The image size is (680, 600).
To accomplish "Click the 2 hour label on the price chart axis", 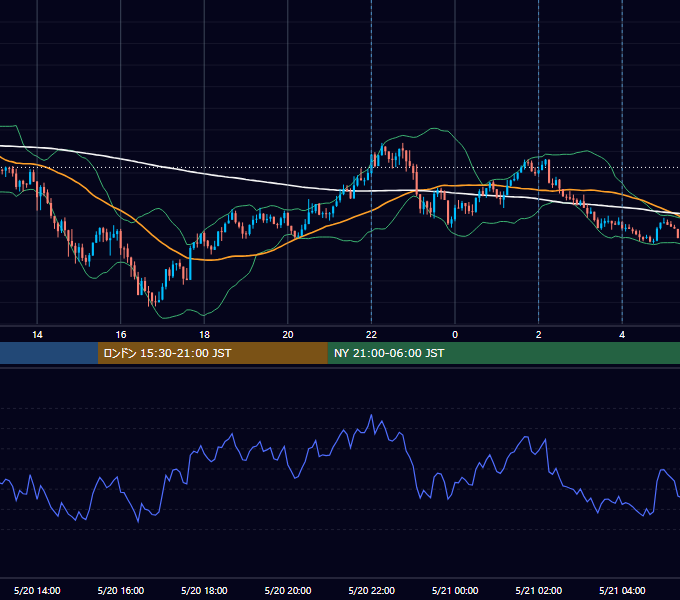I will (x=539, y=335).
